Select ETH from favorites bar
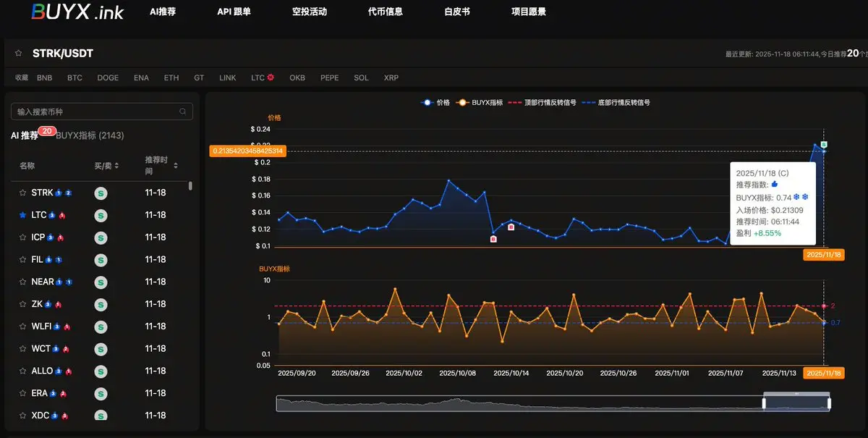 pyautogui.click(x=171, y=77)
